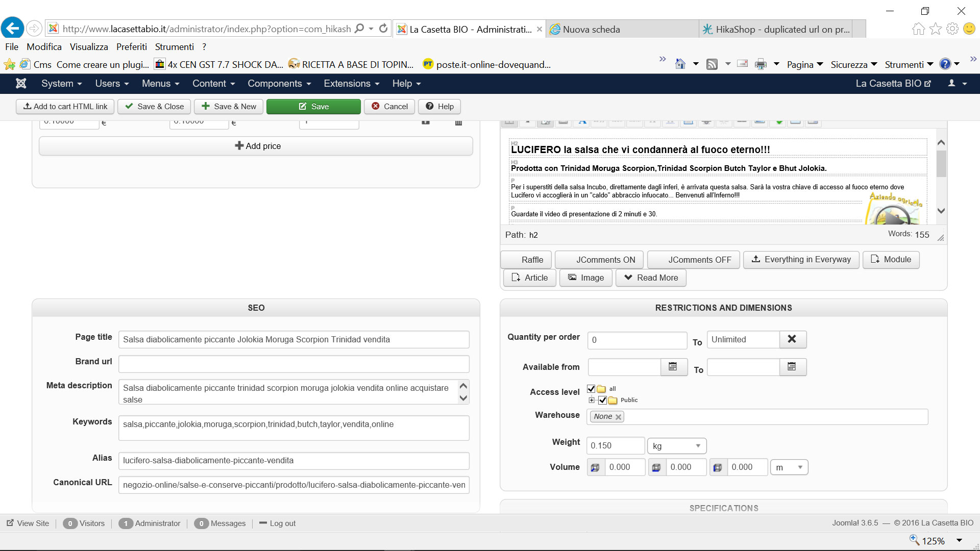The image size is (980, 551).
Task: Open the weight unit kg dropdown
Action: pos(676,446)
